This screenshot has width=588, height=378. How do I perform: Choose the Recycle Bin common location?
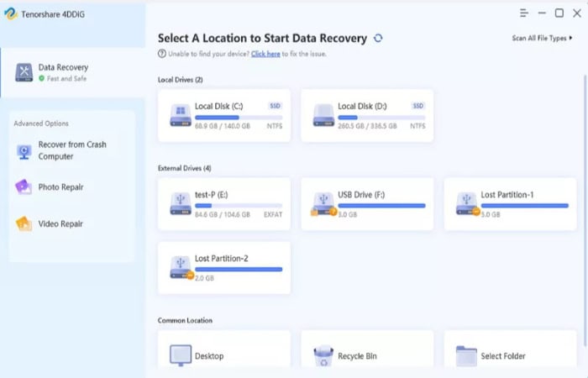point(367,349)
